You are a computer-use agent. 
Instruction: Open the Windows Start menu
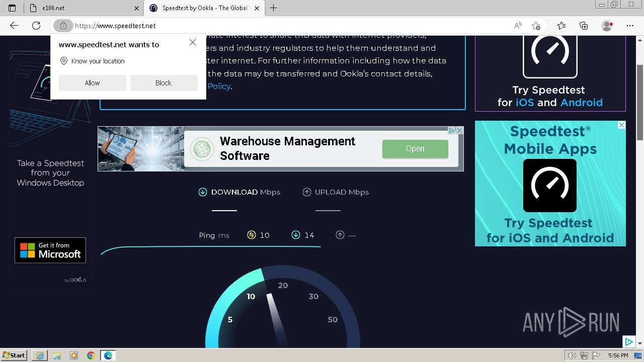pyautogui.click(x=14, y=355)
